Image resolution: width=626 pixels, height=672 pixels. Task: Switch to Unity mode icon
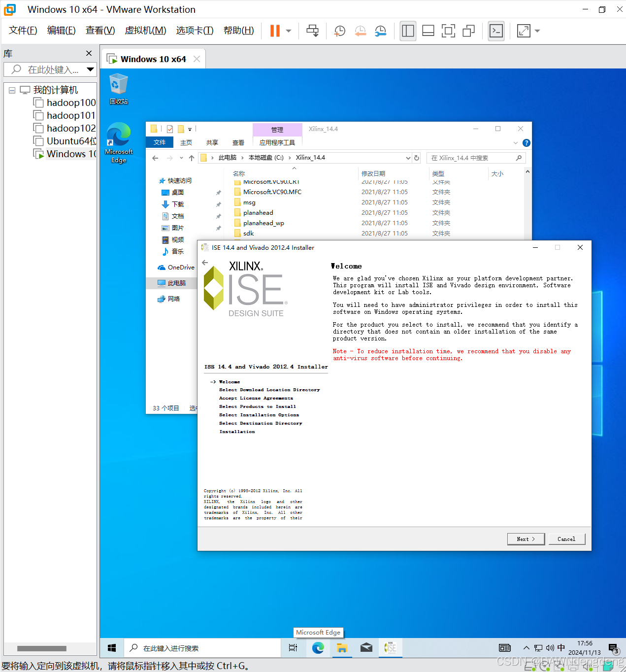tap(468, 31)
